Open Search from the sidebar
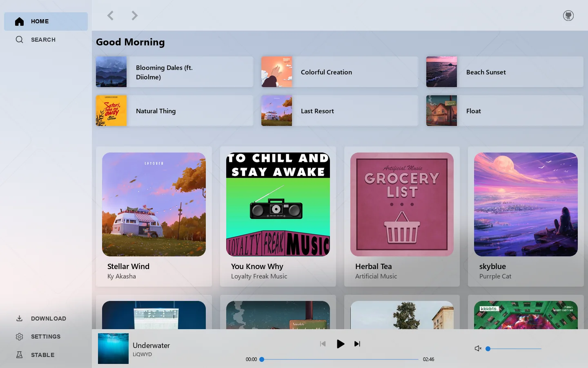The height and width of the screenshot is (368, 588). 46,40
